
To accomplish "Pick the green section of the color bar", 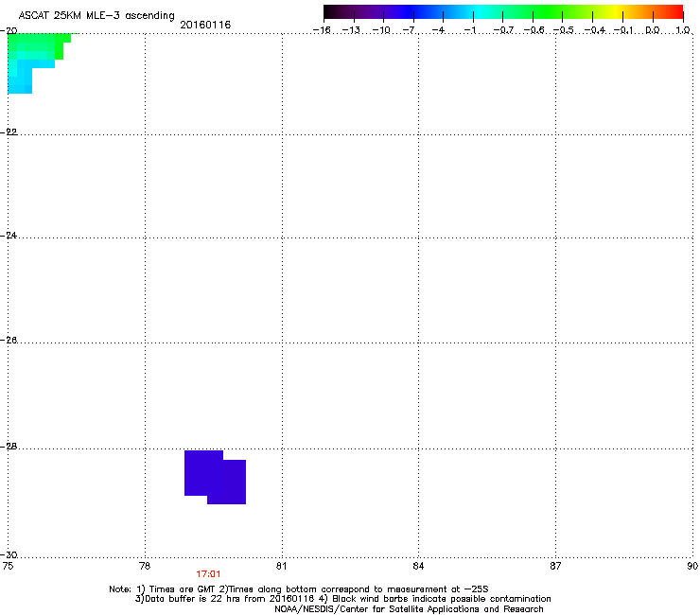I will coord(549,11).
